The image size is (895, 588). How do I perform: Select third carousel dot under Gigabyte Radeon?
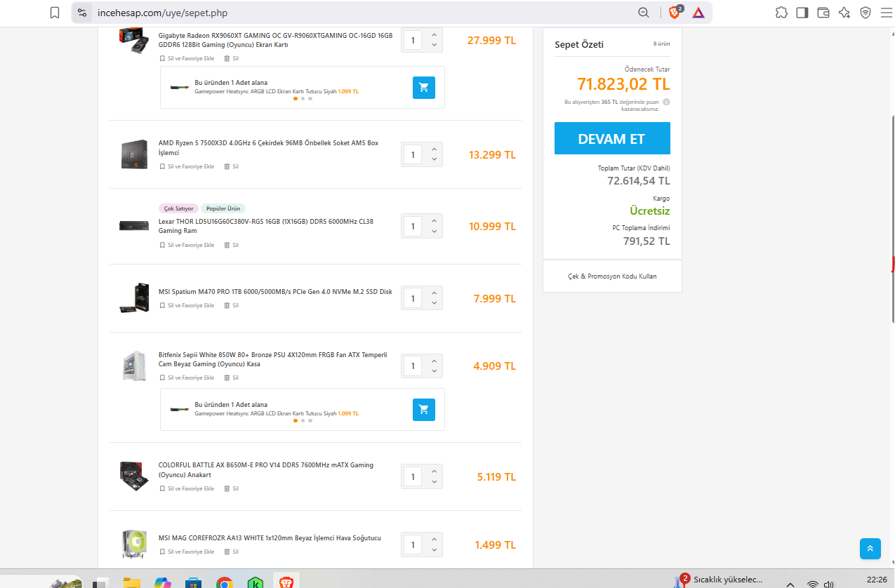(310, 99)
